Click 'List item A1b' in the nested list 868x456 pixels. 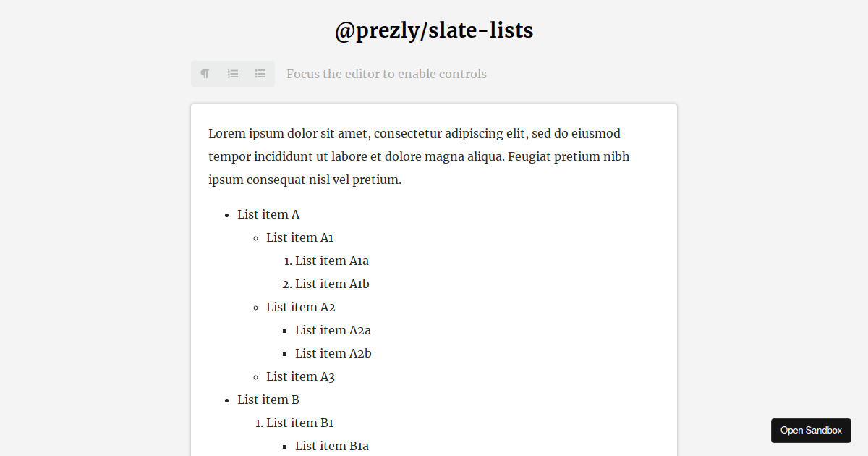click(x=332, y=284)
